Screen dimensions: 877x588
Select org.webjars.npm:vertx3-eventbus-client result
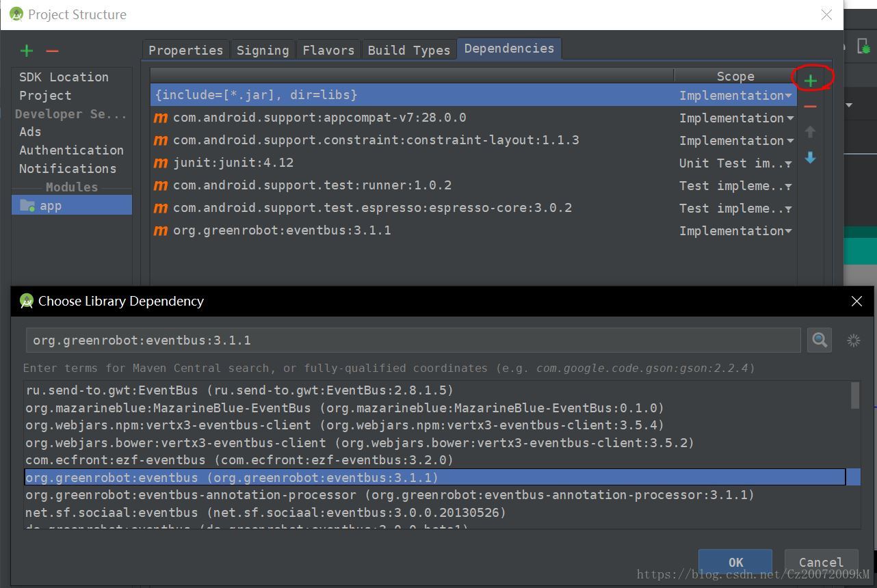(436, 425)
